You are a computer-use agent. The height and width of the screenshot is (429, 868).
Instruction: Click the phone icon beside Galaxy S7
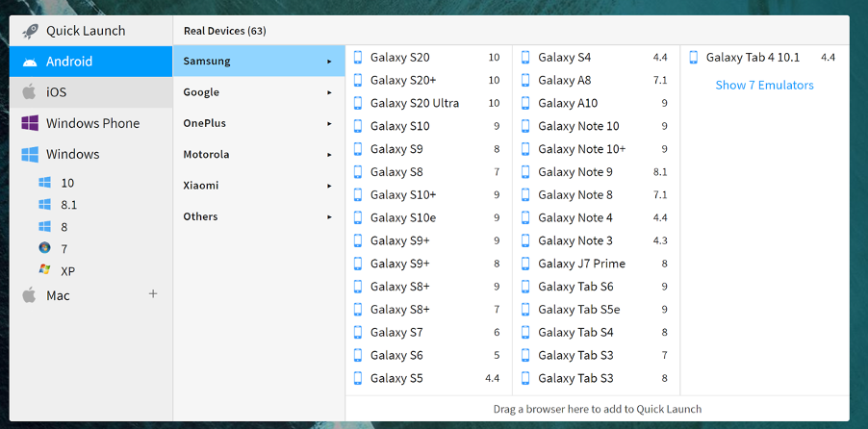pyautogui.click(x=358, y=332)
